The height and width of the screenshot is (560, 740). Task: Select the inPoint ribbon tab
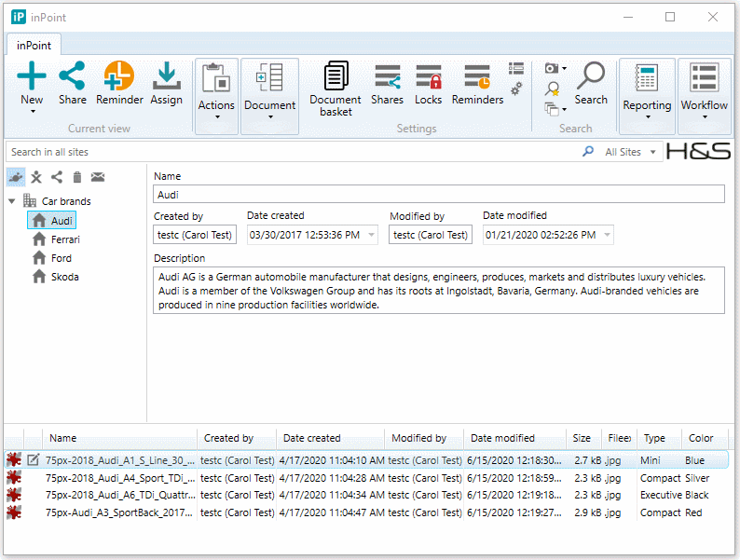tap(34, 46)
